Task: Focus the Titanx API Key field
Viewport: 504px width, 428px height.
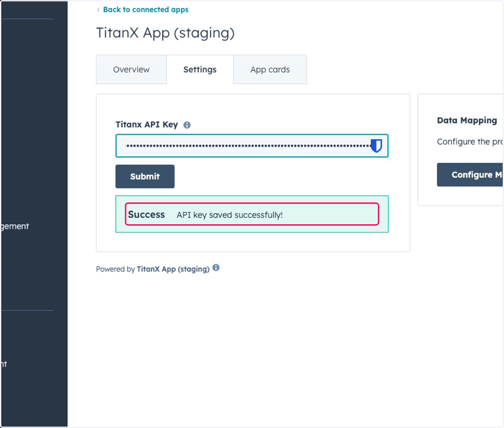Action: pos(252,146)
